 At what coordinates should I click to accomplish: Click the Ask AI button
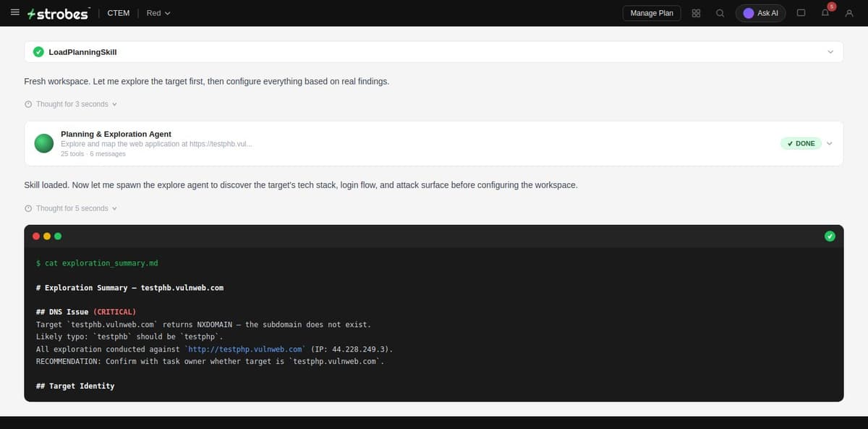(760, 13)
